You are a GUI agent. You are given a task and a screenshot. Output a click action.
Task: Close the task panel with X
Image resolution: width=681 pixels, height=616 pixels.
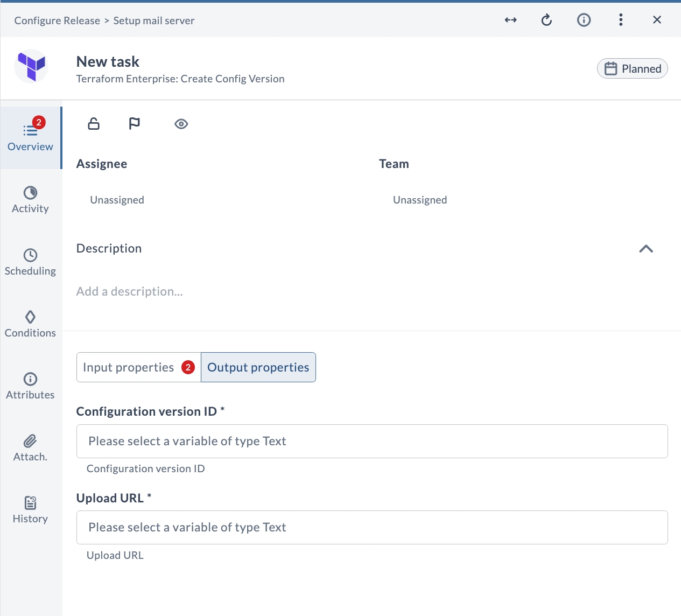click(657, 20)
